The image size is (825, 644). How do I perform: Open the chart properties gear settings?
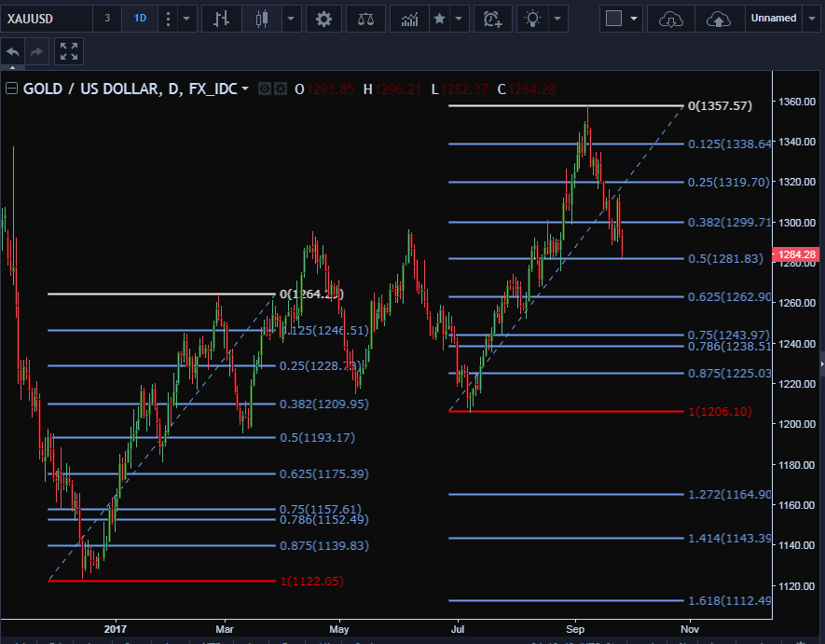[323, 19]
